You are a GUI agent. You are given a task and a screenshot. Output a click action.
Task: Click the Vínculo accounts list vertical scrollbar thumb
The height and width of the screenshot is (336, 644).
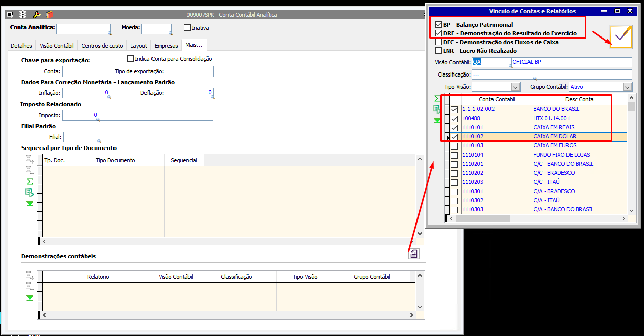(631, 106)
